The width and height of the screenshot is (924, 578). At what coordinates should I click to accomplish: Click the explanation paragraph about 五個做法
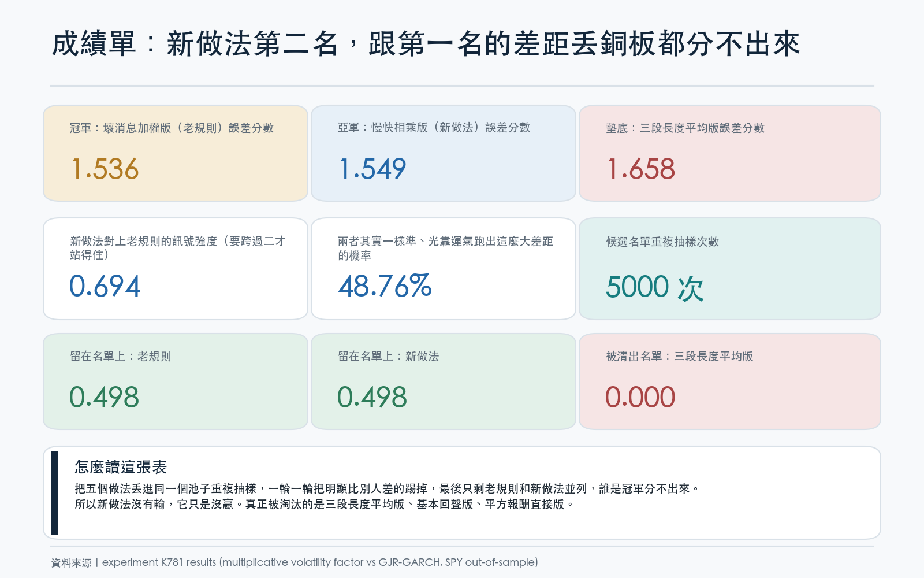387,497
